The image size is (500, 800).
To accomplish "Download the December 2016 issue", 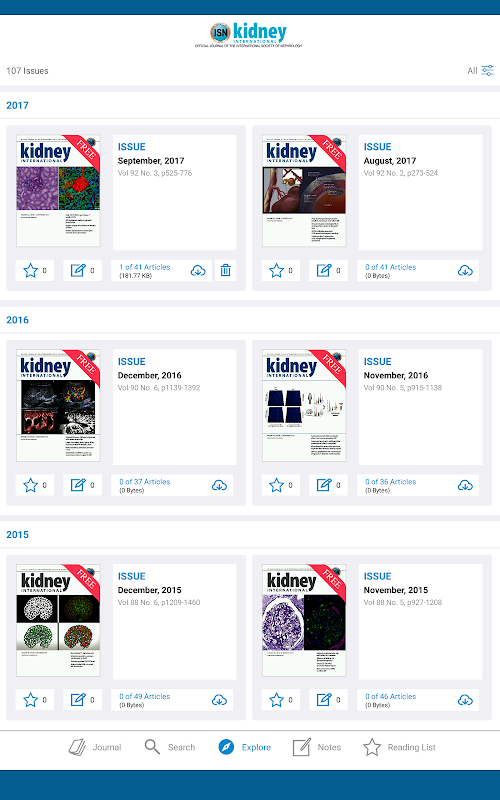I will pyautogui.click(x=219, y=485).
